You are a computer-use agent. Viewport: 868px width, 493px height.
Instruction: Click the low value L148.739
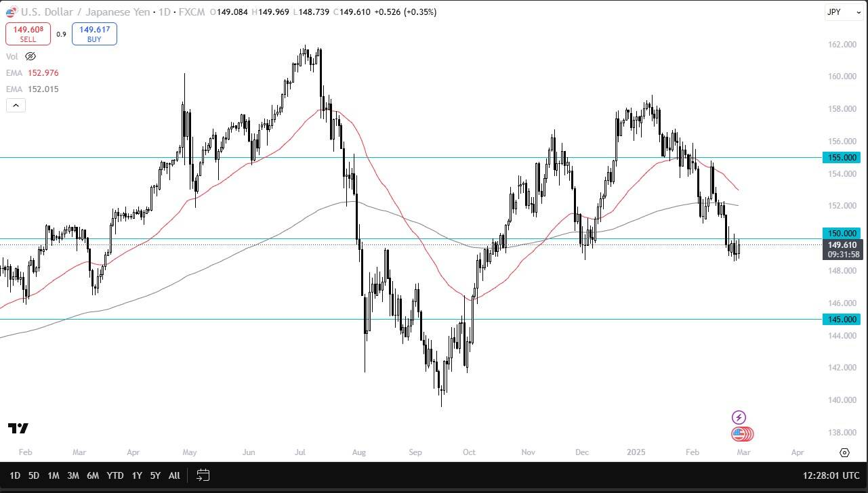(312, 12)
